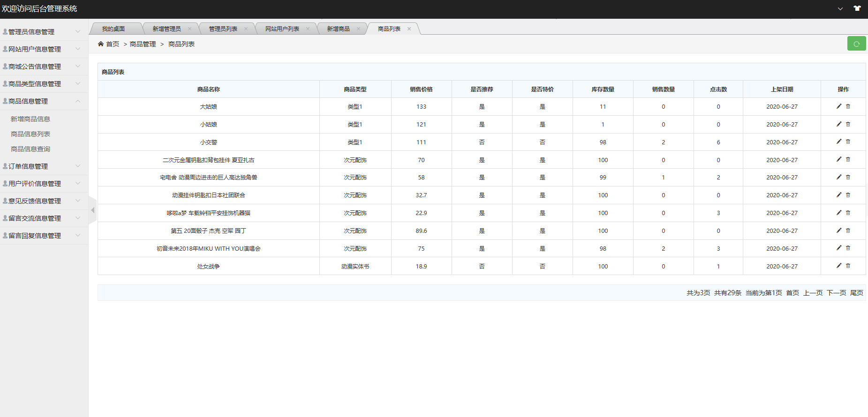The height and width of the screenshot is (417, 868).
Task: Jump to 尾页 last page
Action: pos(857,293)
